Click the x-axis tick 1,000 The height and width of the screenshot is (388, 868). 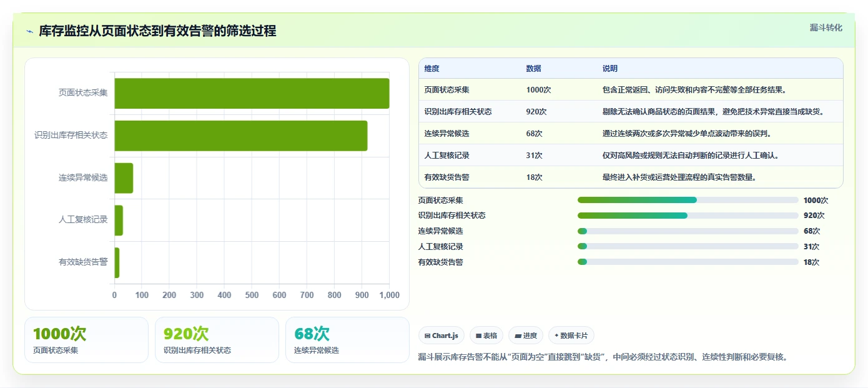[x=389, y=296]
